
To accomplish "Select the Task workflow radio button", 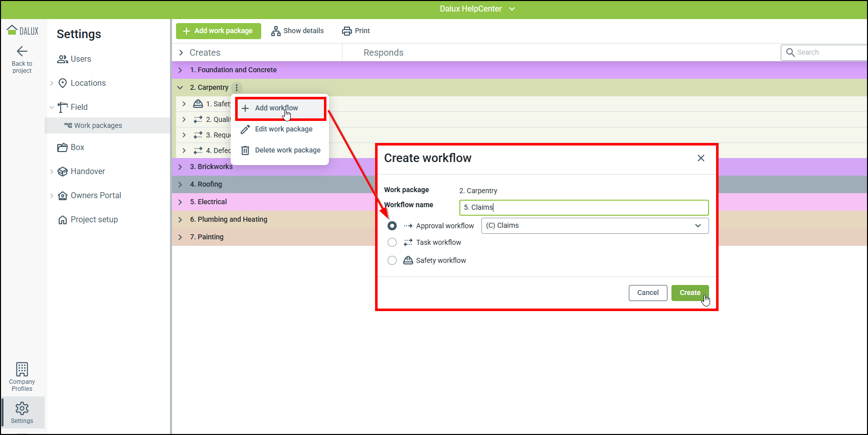I will click(392, 242).
